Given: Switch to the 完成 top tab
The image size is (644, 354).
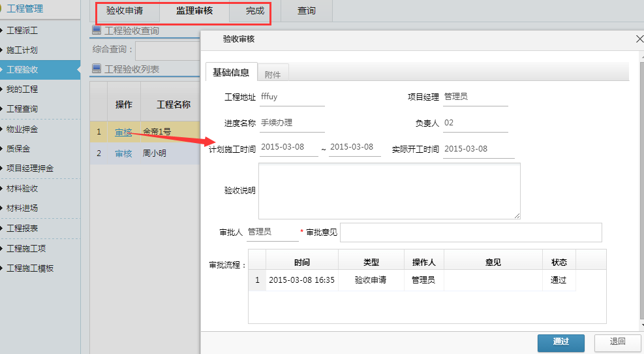Looking at the screenshot, I should point(255,11).
